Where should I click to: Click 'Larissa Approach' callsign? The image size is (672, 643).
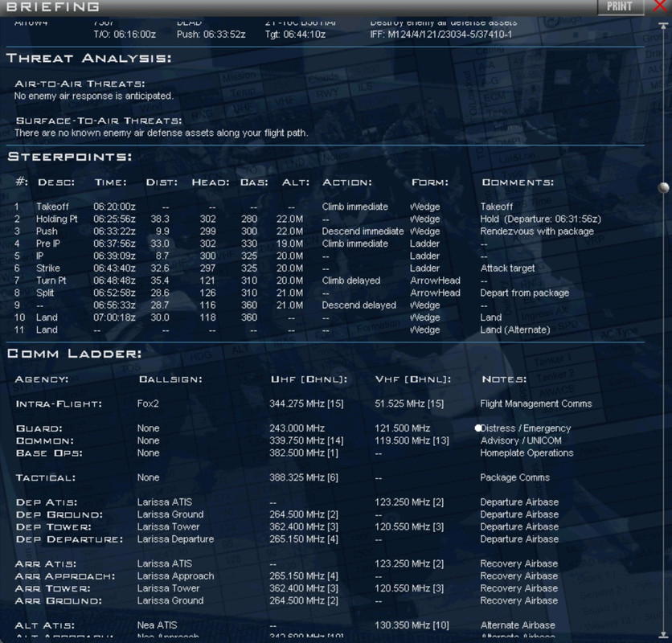tap(176, 576)
